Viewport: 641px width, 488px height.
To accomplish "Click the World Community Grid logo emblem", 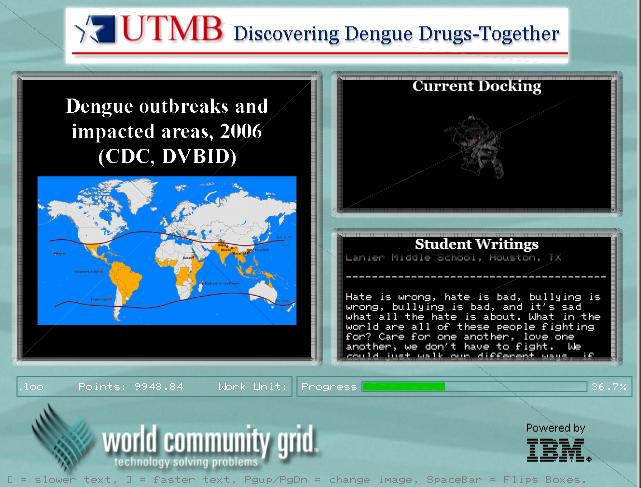I will tap(63, 437).
